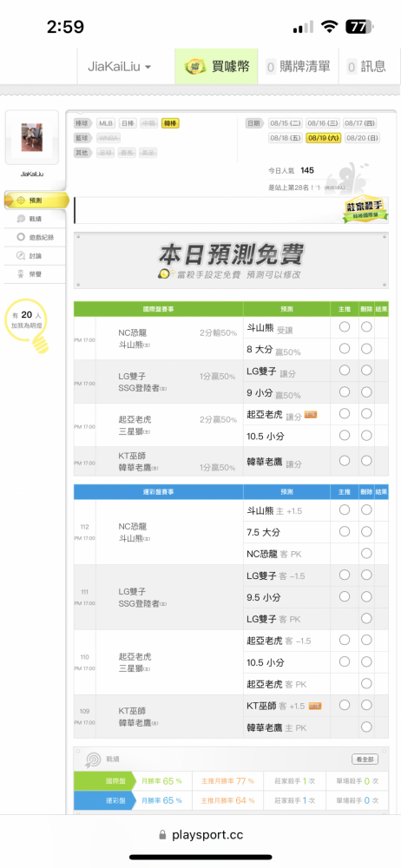Tap the 買噱幣 coin button
The image size is (401, 868).
pos(216,67)
